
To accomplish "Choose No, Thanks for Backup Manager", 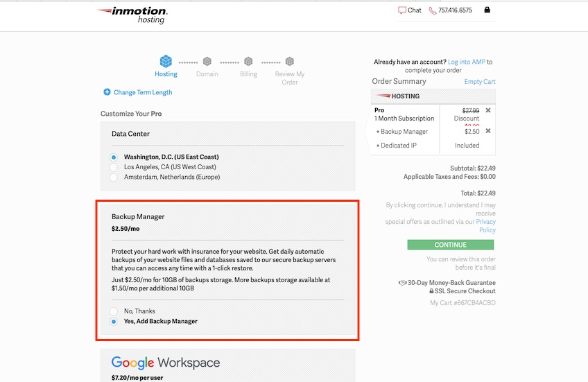I will [x=114, y=311].
